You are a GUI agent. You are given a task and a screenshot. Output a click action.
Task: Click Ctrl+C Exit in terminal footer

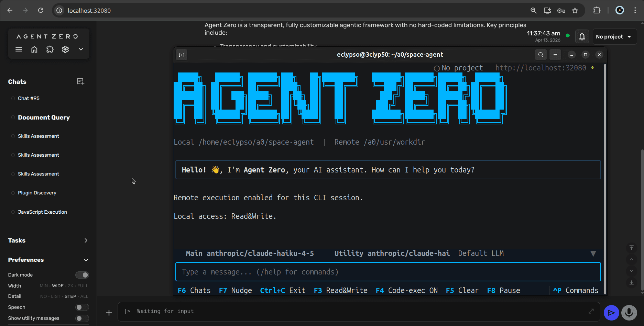283,291
